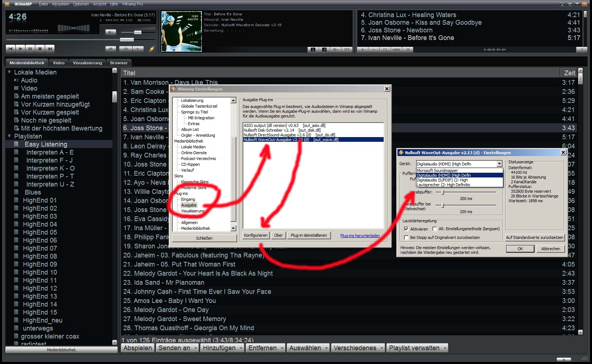Screen dimensions: 592x364
Task: Skip to the next track
Action: [50, 48]
